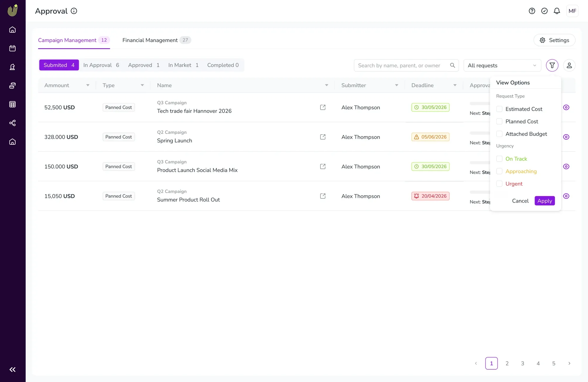The height and width of the screenshot is (382, 588).
Task: Go to previous page with left chevron
Action: coord(476,363)
